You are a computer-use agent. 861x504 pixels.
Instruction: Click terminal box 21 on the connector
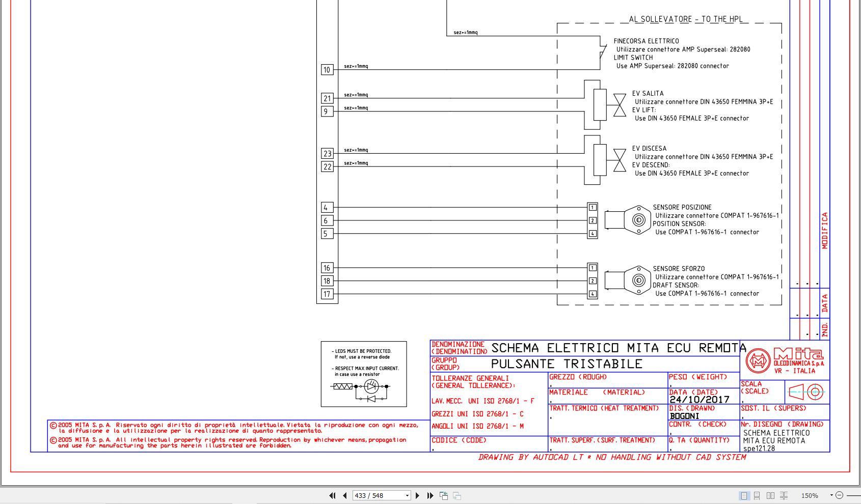327,98
